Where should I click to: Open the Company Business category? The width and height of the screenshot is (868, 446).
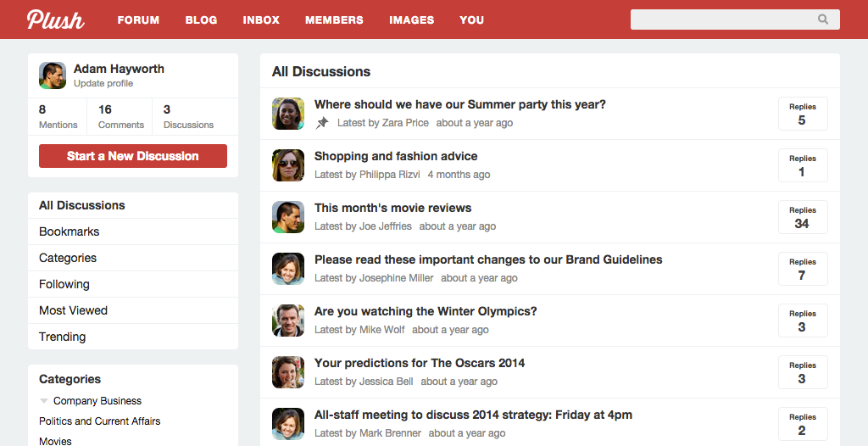[x=97, y=400]
